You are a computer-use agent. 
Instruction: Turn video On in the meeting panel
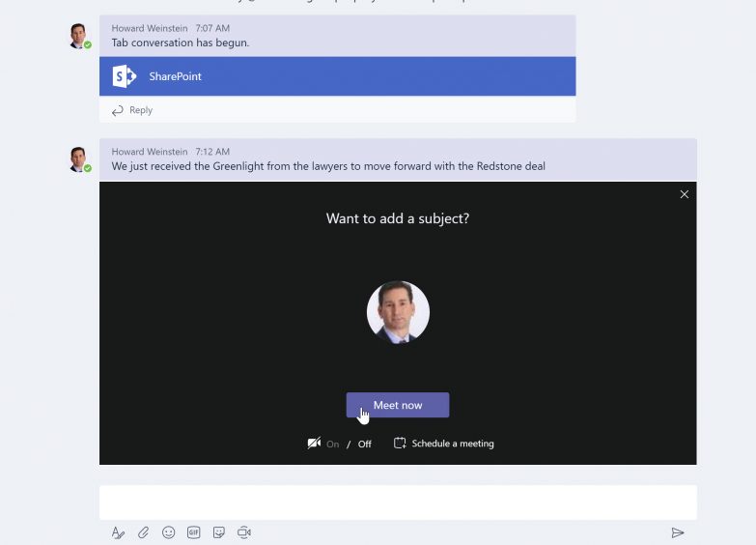(333, 445)
